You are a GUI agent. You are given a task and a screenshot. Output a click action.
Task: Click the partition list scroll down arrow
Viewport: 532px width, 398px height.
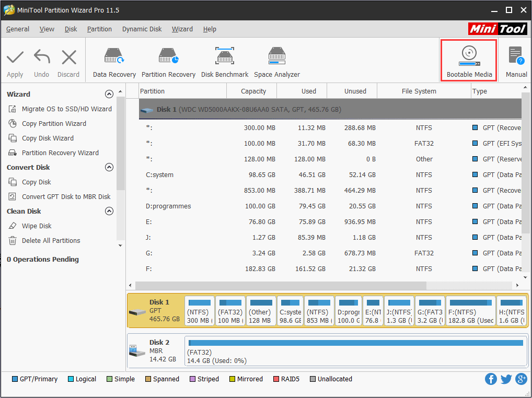point(526,277)
